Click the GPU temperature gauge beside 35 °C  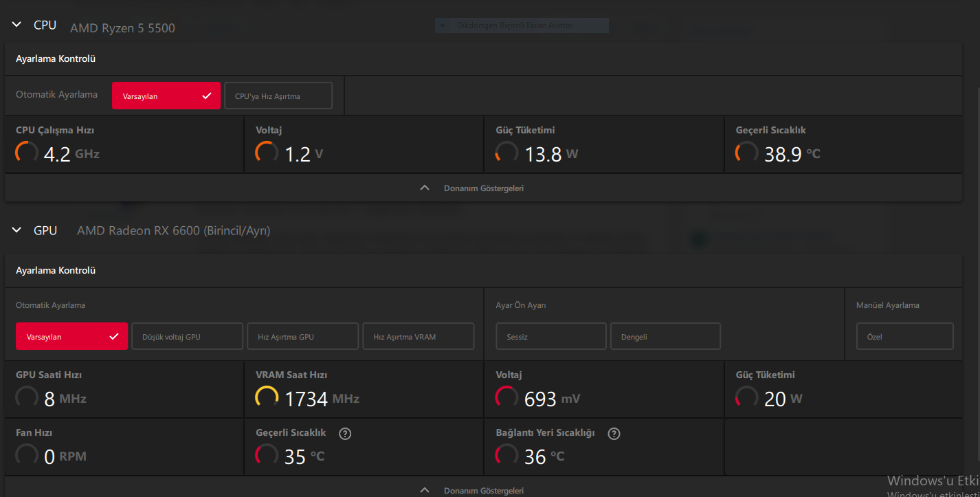click(x=267, y=455)
